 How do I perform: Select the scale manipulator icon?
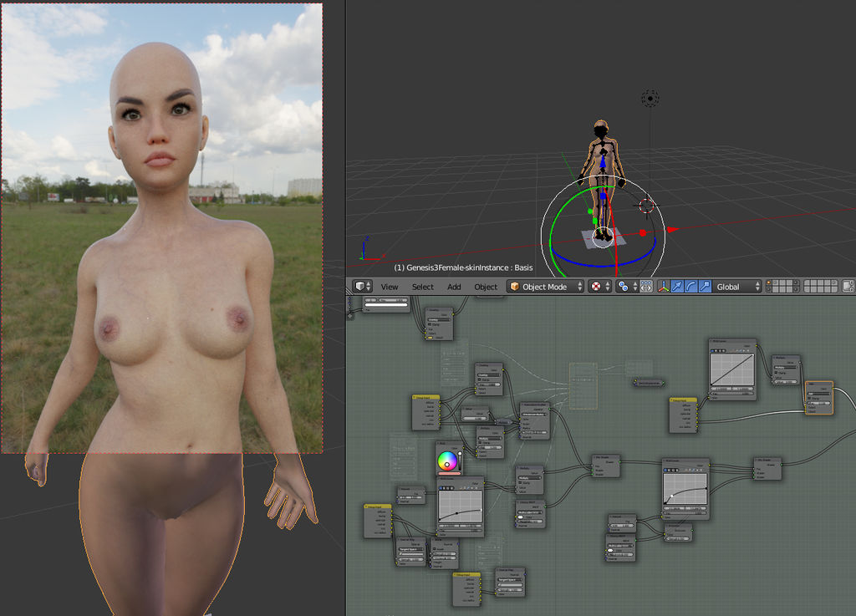tap(705, 287)
